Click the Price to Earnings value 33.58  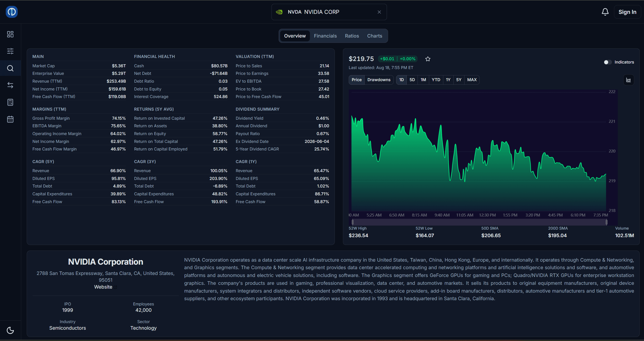click(x=324, y=74)
